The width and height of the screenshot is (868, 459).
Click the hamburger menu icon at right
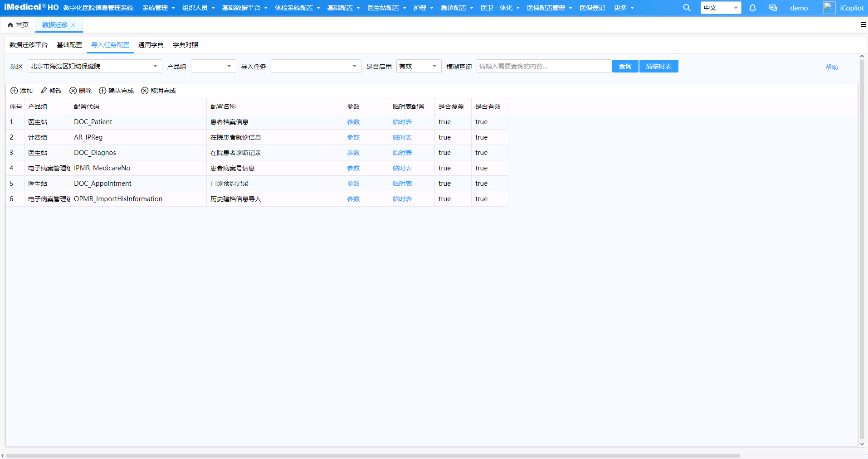click(863, 24)
